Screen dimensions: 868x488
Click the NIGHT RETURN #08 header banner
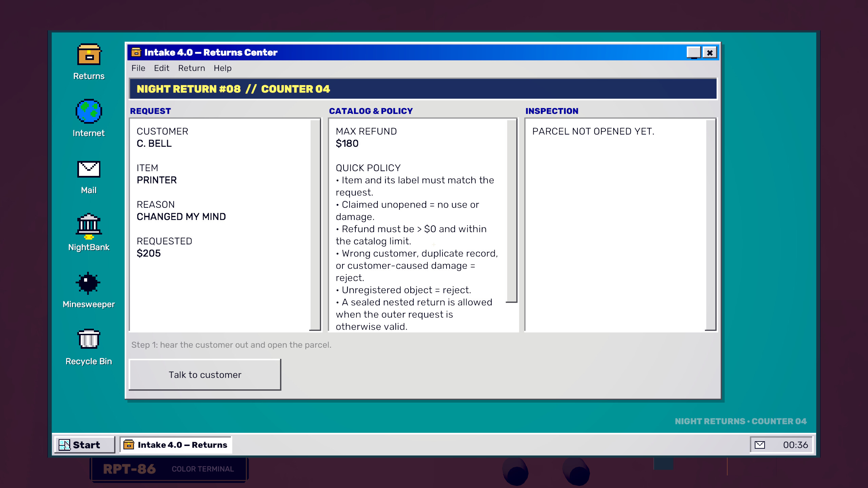tap(423, 89)
